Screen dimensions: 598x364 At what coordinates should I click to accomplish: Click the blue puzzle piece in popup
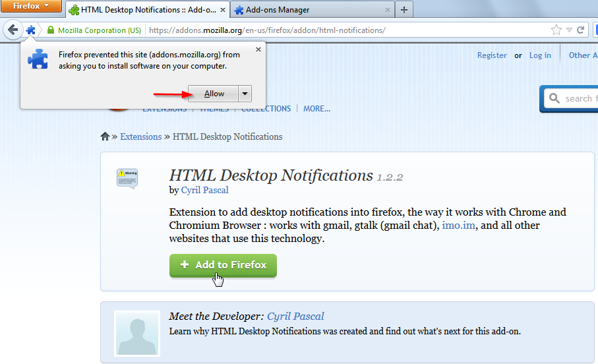tap(38, 59)
